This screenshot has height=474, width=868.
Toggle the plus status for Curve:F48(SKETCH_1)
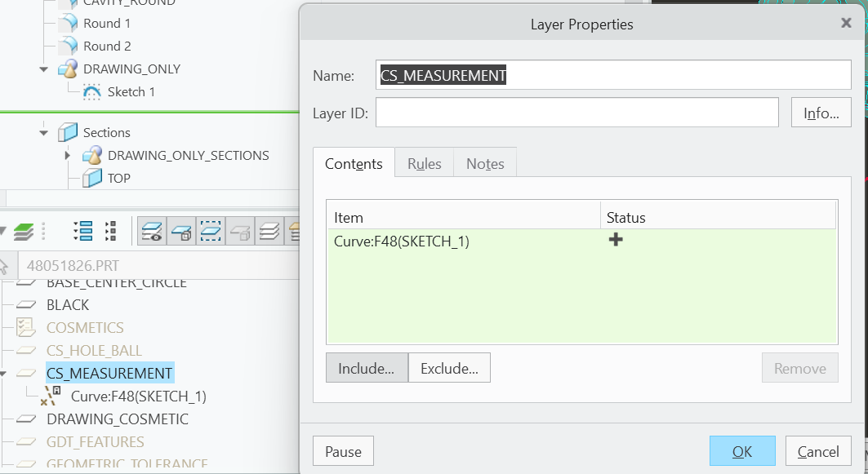[x=616, y=239]
